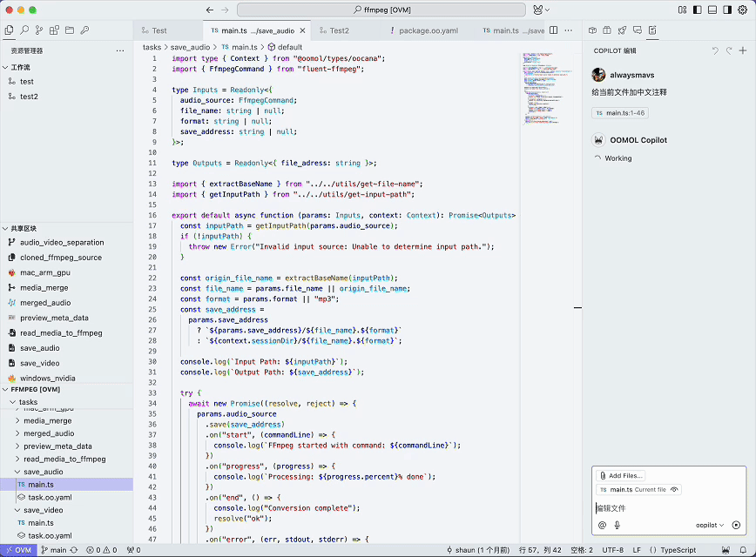The height and width of the screenshot is (557, 756).
Task: Click the @ mention icon in chat
Action: [602, 525]
